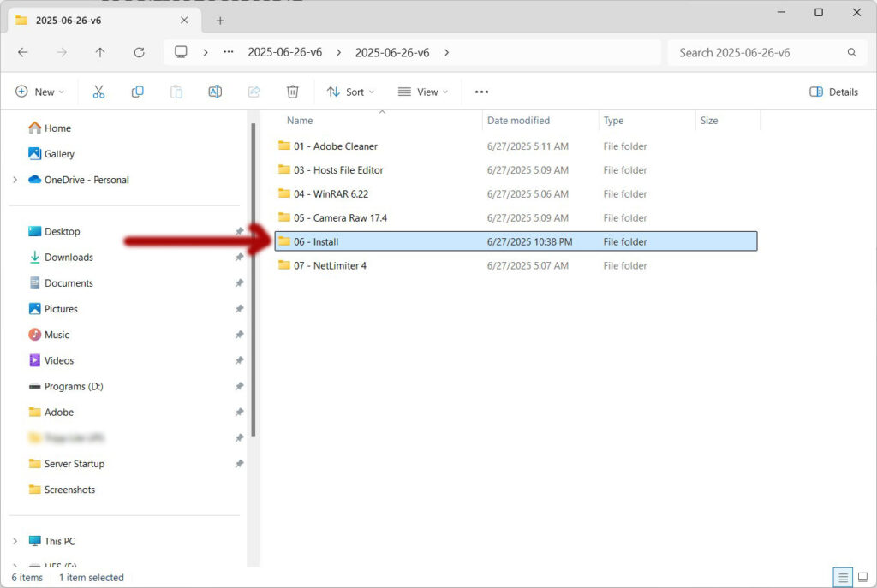Expand the OneDrive - Personal tree node
The width and height of the screenshot is (877, 588).
pyautogui.click(x=15, y=180)
